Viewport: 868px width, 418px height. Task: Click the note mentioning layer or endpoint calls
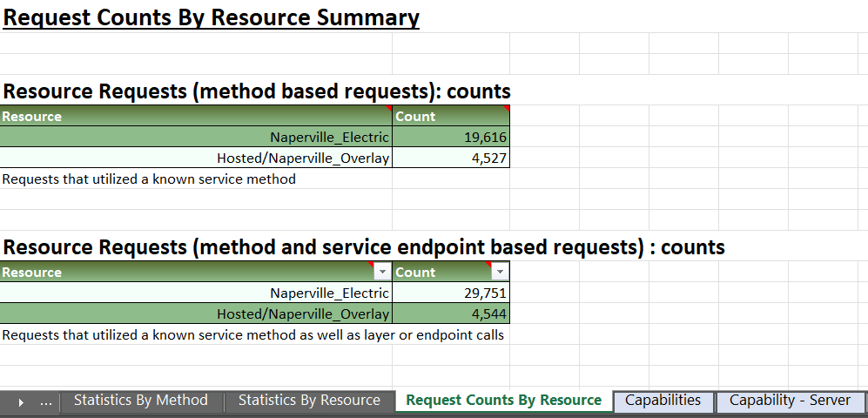[x=253, y=335]
